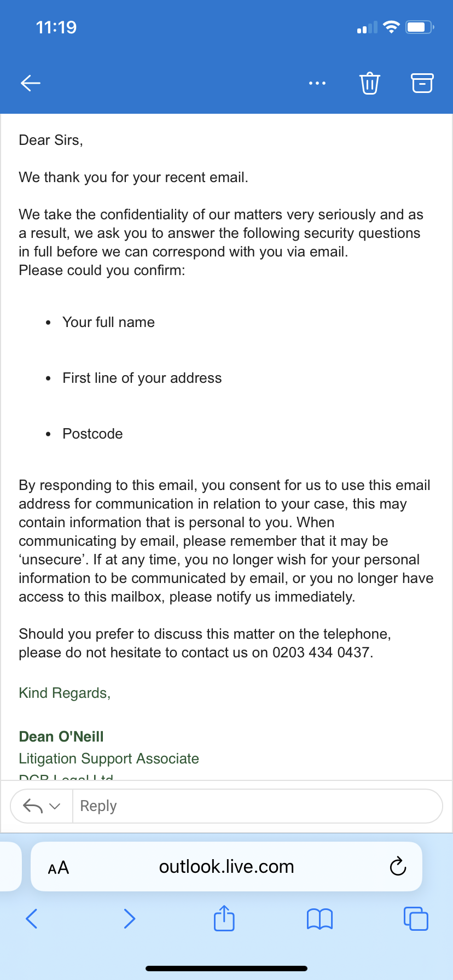Delete this email with trash icon
453x980 pixels.
(x=370, y=83)
